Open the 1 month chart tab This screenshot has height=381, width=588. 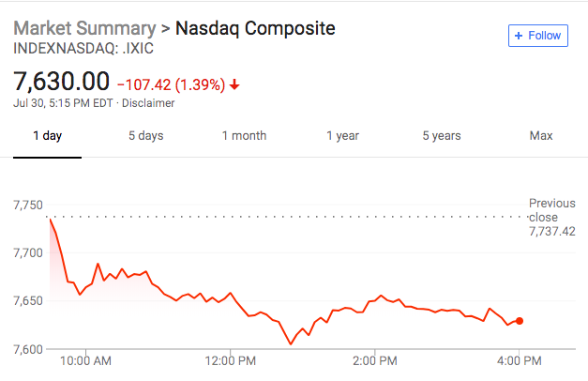pos(244,136)
